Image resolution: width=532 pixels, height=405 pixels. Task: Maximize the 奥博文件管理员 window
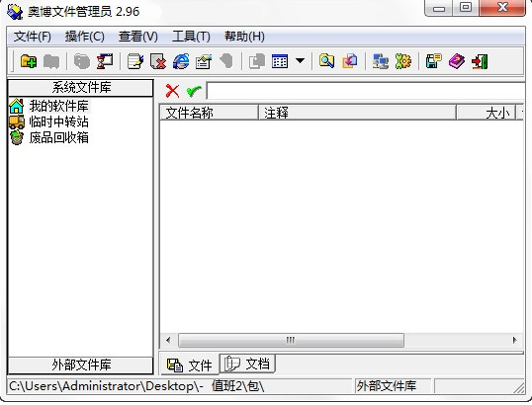(466, 8)
